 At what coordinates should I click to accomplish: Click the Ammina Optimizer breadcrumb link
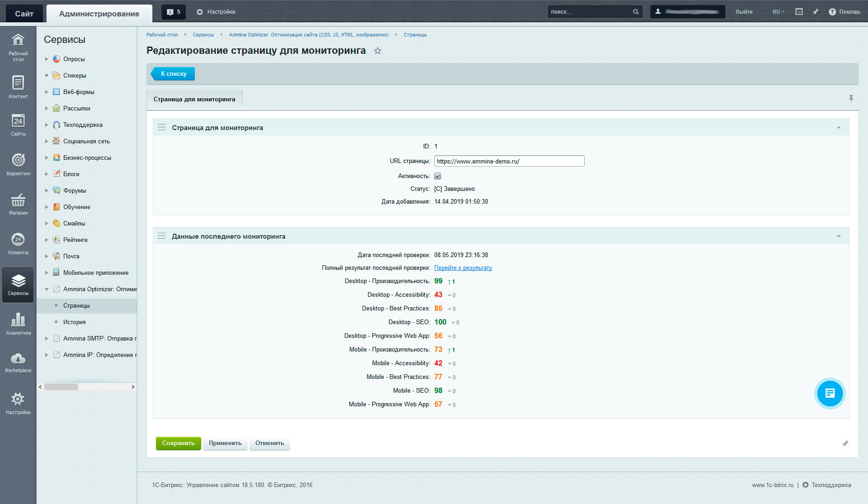[x=309, y=35]
